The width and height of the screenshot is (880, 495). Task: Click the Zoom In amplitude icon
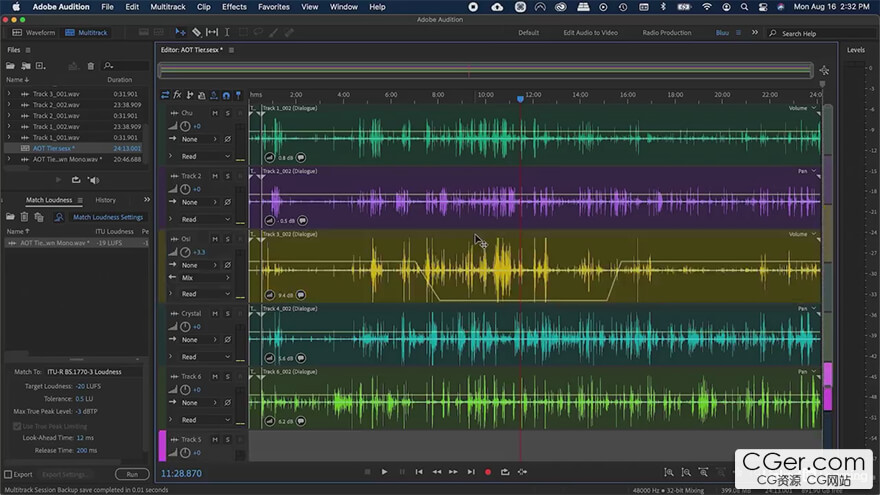click(668, 473)
